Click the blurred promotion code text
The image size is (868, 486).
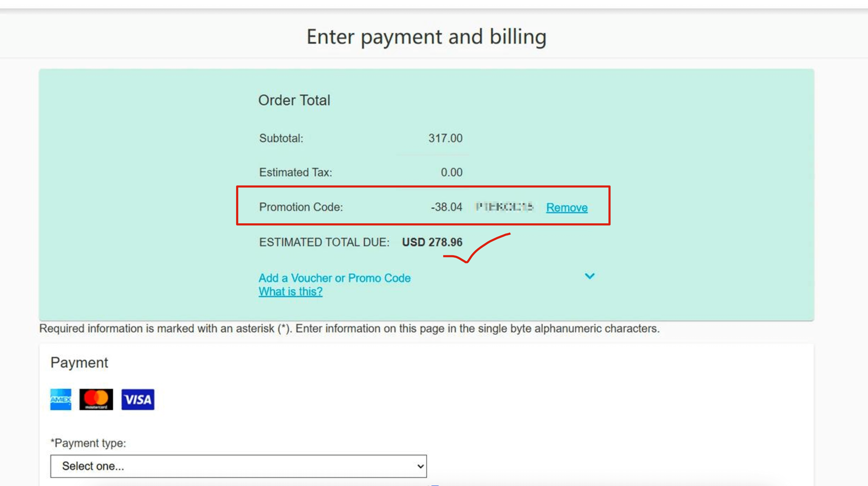[x=504, y=206]
